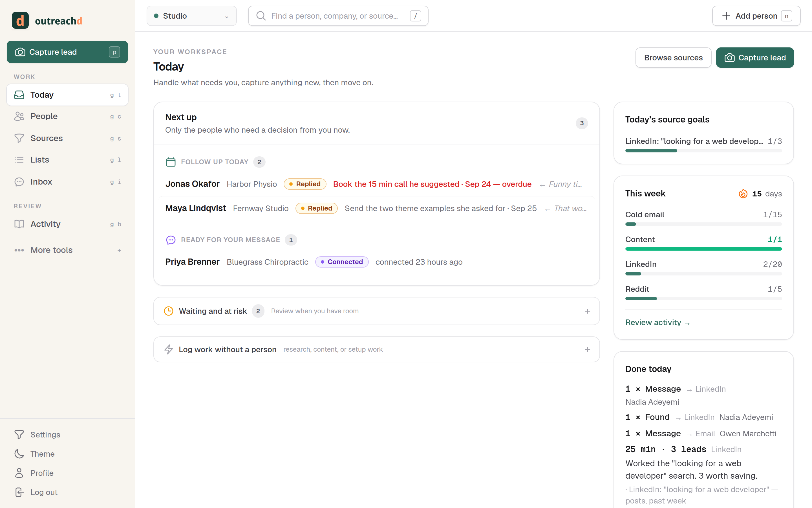This screenshot has width=812, height=508.
Task: Log out using the sidebar exit icon
Action: coord(19,492)
